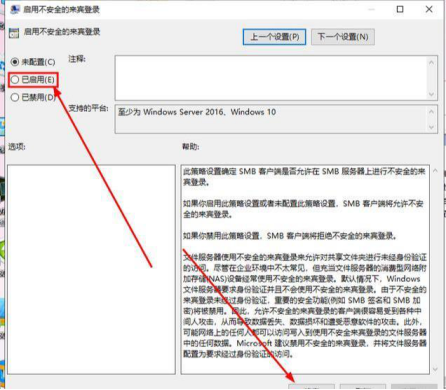Open window system menu via title icon
The width and height of the screenshot is (446, 390).
(15, 9)
